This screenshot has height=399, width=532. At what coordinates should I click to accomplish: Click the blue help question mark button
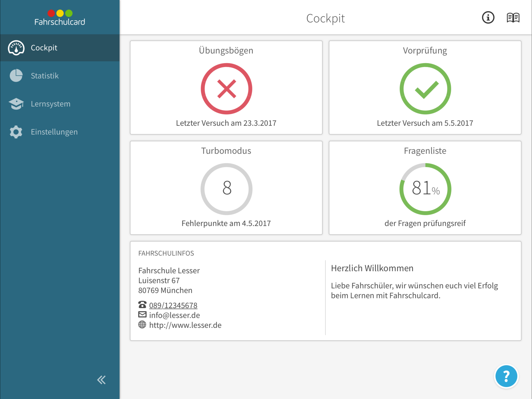(506, 376)
